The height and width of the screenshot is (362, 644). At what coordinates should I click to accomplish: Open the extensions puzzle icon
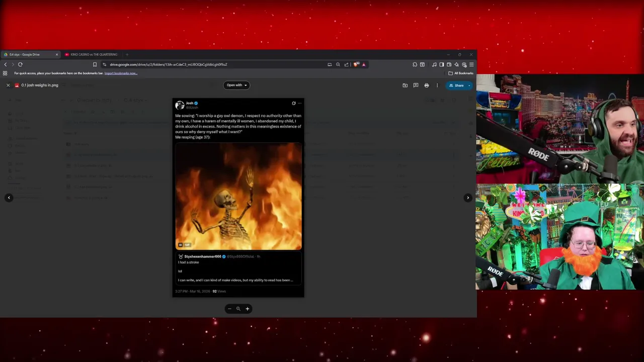coord(415,64)
